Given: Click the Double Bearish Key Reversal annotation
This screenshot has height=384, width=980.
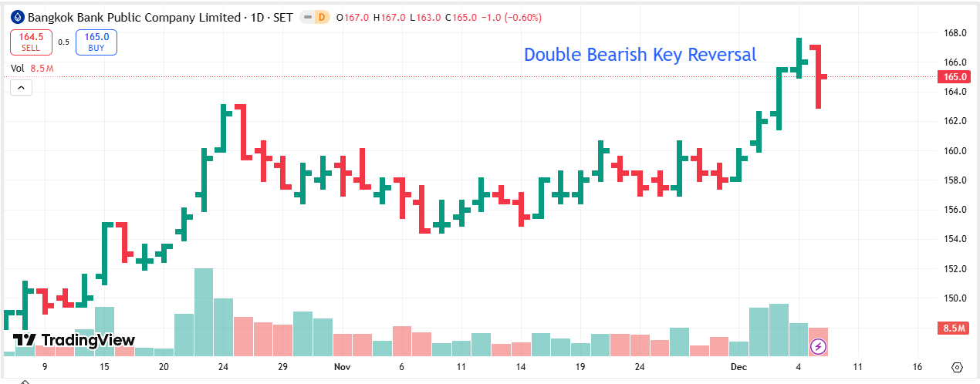Looking at the screenshot, I should (640, 55).
